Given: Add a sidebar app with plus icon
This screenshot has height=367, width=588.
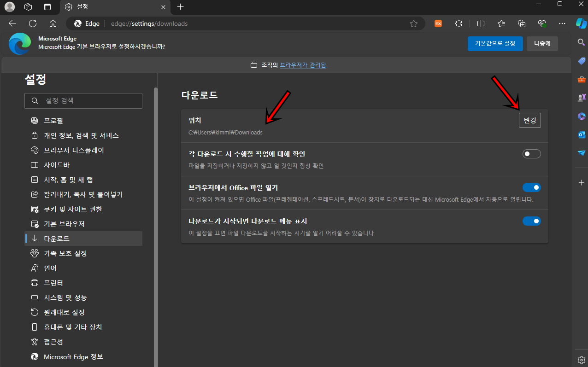Looking at the screenshot, I should coord(581,183).
